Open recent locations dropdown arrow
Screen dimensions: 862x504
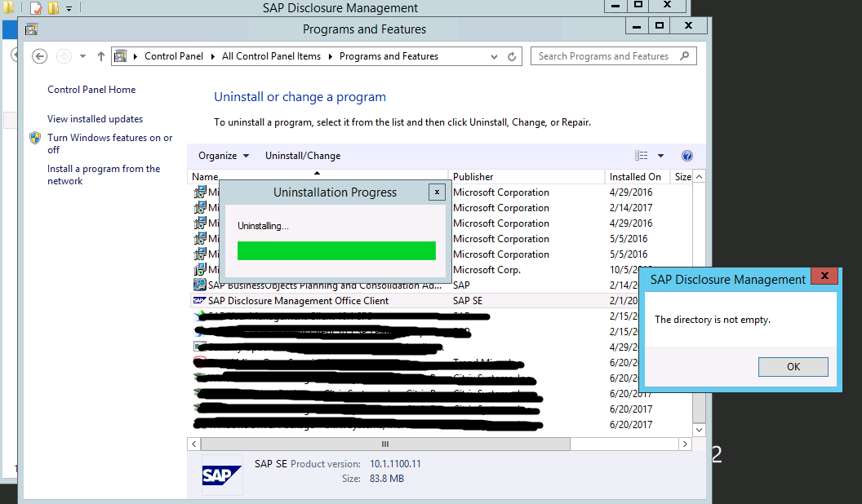[x=82, y=56]
